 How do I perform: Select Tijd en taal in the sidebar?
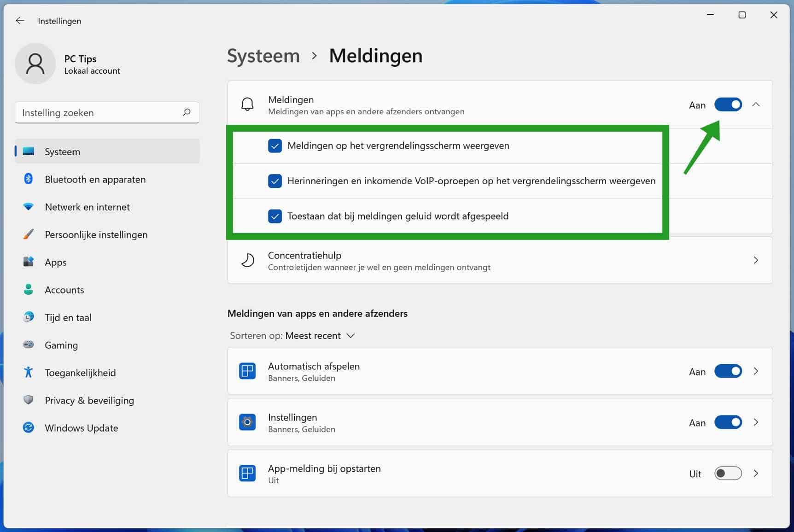pos(29,317)
